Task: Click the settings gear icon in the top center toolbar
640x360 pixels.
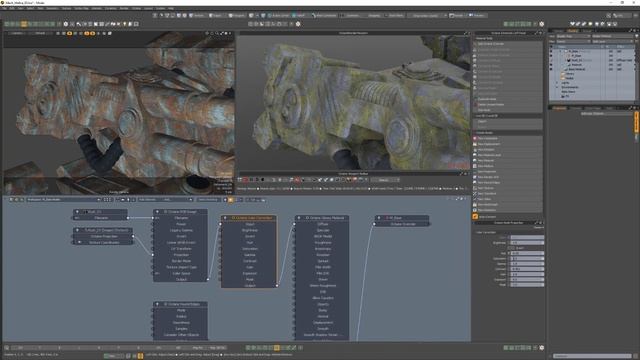Action: click(298, 24)
